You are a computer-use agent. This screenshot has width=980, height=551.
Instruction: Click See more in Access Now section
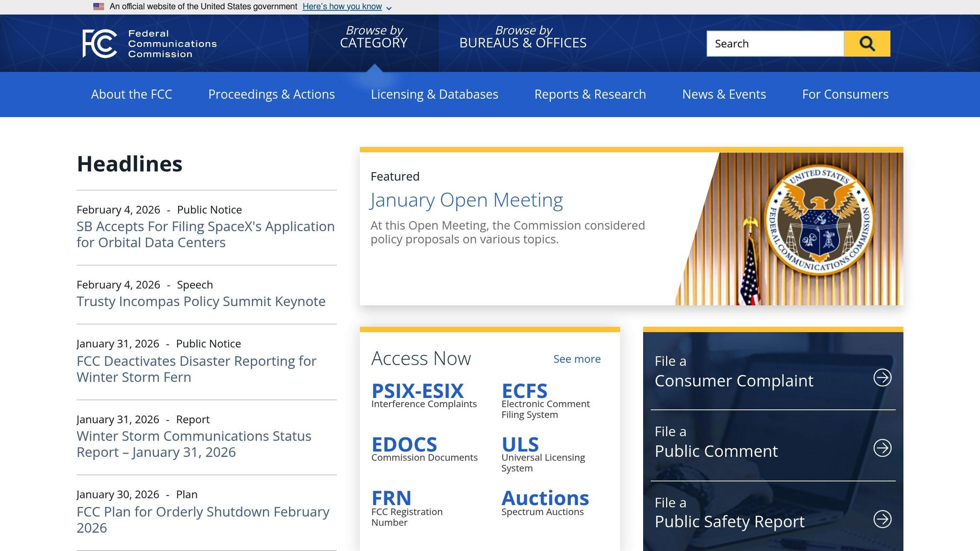577,359
